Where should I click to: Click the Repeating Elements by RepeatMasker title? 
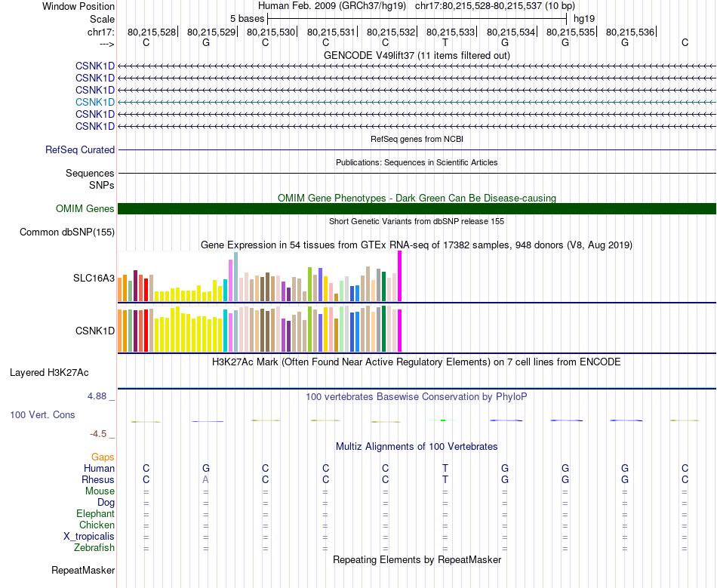click(417, 560)
